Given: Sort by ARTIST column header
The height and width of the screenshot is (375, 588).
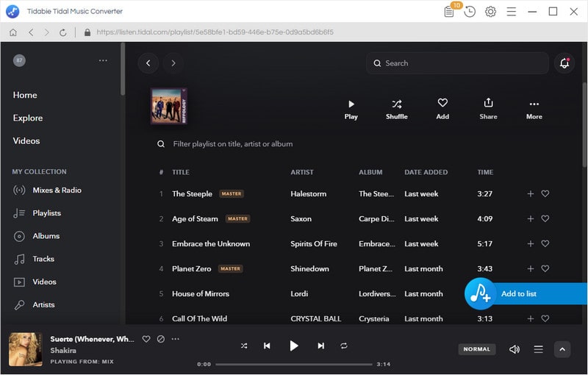Looking at the screenshot, I should (x=302, y=172).
